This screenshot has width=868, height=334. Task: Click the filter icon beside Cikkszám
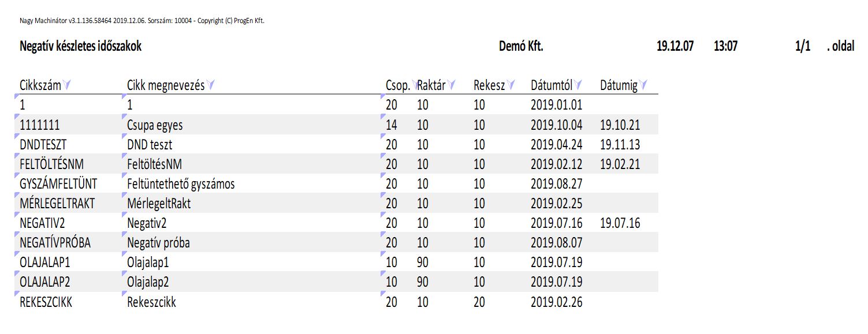coord(68,85)
